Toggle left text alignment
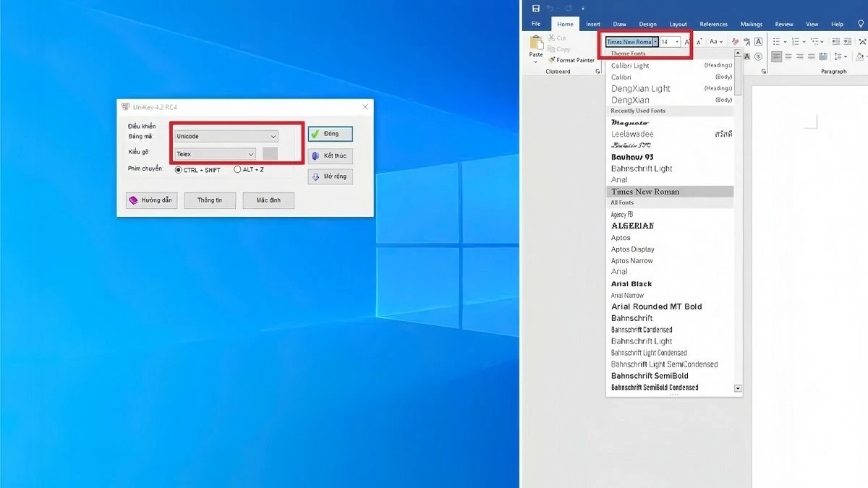Screen dimensions: 868x488 pyautogui.click(x=776, y=56)
